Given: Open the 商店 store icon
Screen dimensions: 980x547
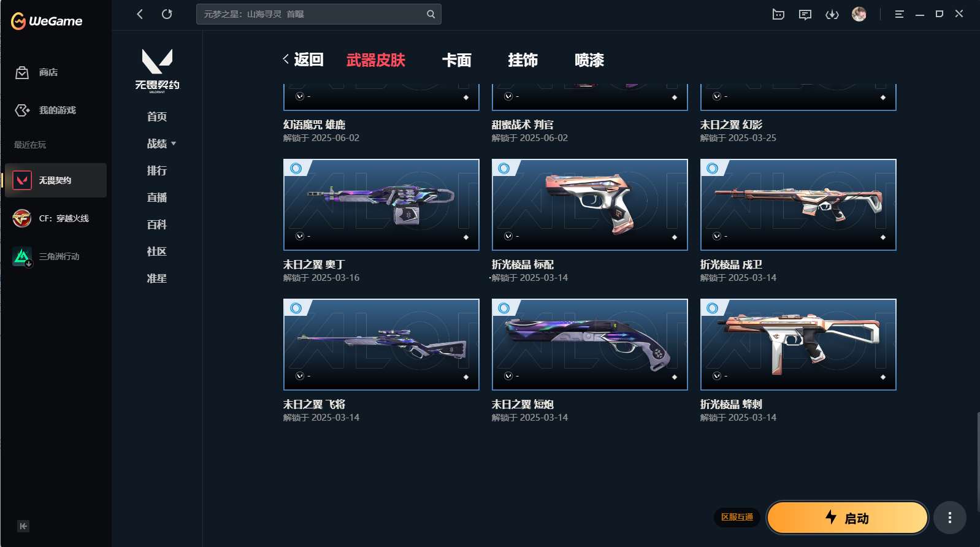Looking at the screenshot, I should coord(22,72).
